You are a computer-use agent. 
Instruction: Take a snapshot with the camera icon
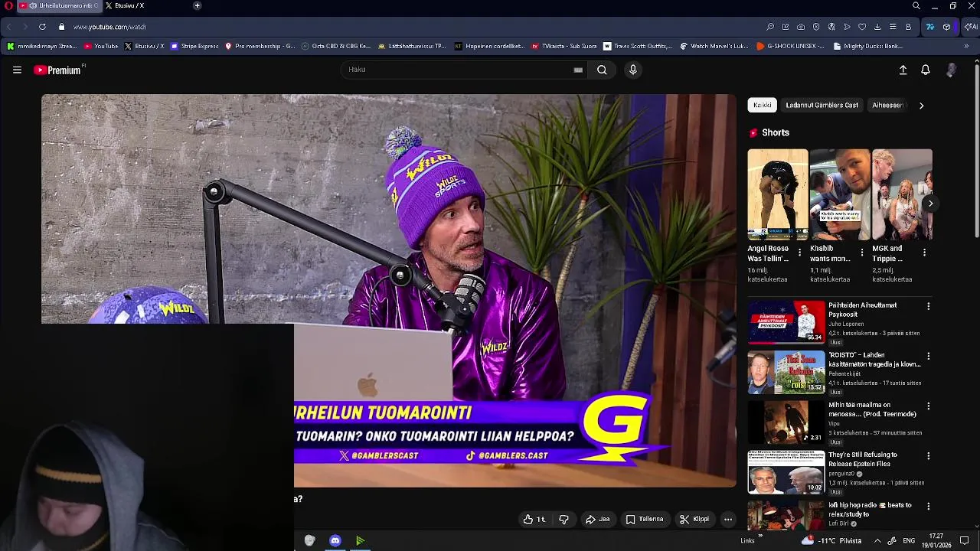[x=801, y=27]
